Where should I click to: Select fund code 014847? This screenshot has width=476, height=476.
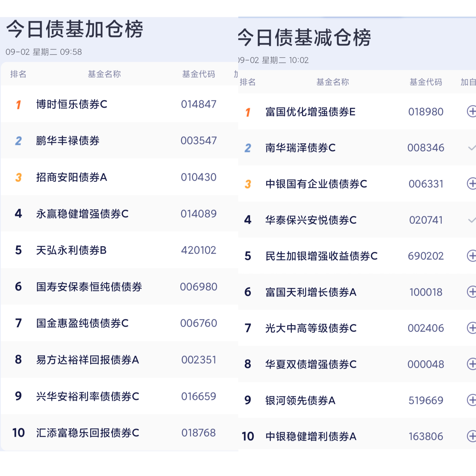[199, 104]
